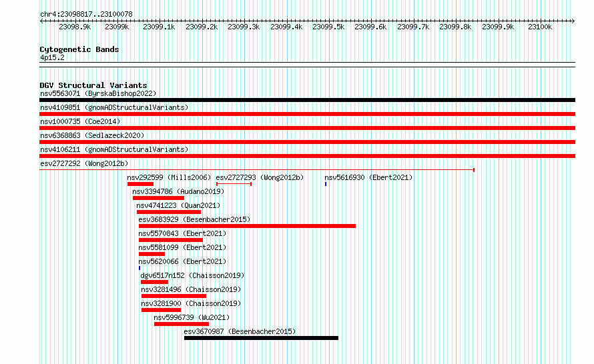Select the small blue mark under nsv5620066
Screen dimensions: 594x364
(x=139, y=268)
